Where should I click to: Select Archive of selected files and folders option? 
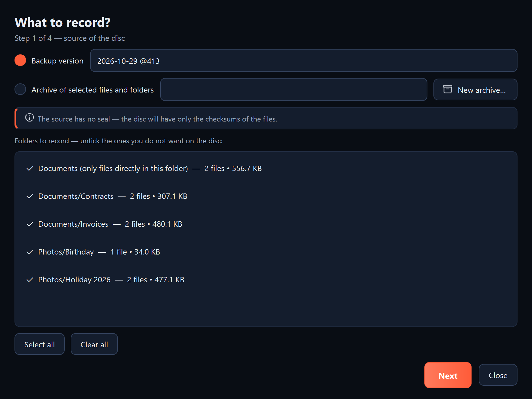click(x=20, y=89)
